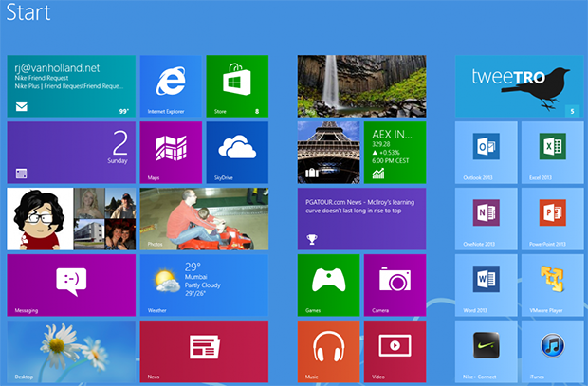Open the Photos tile
588x386 pixels.
[204, 219]
